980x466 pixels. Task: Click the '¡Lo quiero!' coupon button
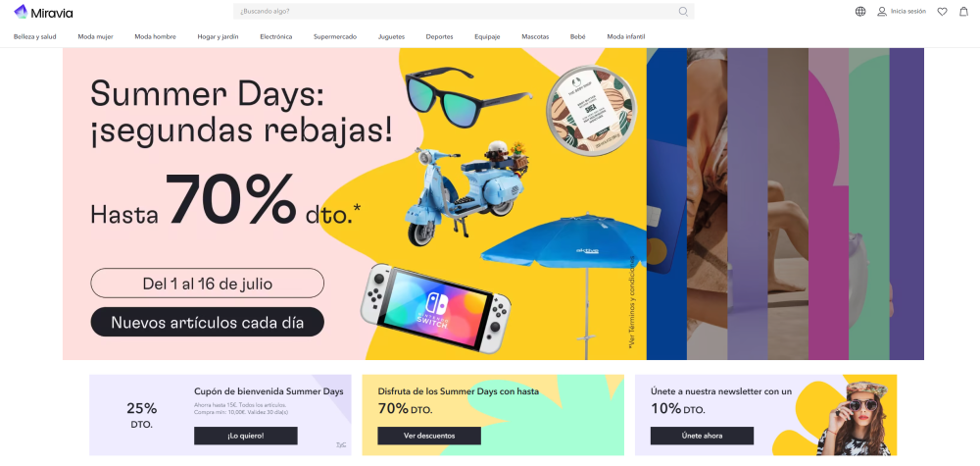click(246, 436)
